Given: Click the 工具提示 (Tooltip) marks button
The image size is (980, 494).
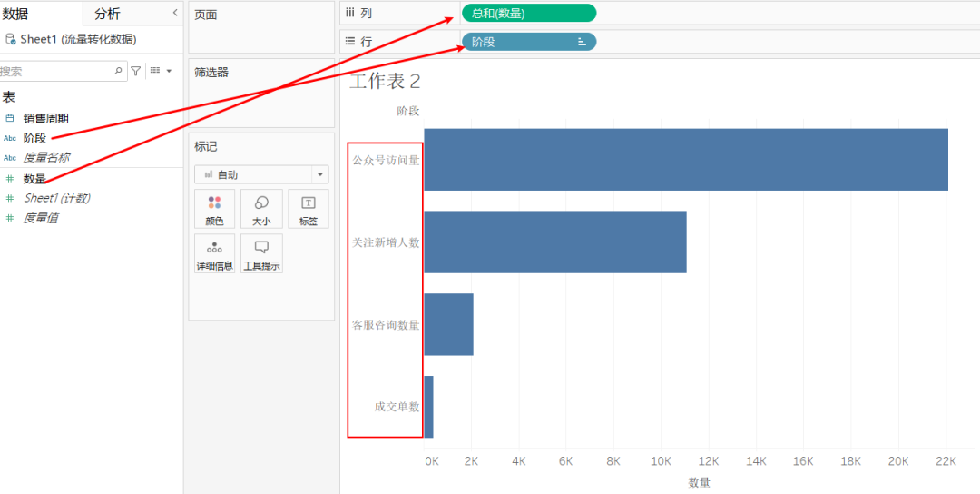Looking at the screenshot, I should (261, 254).
